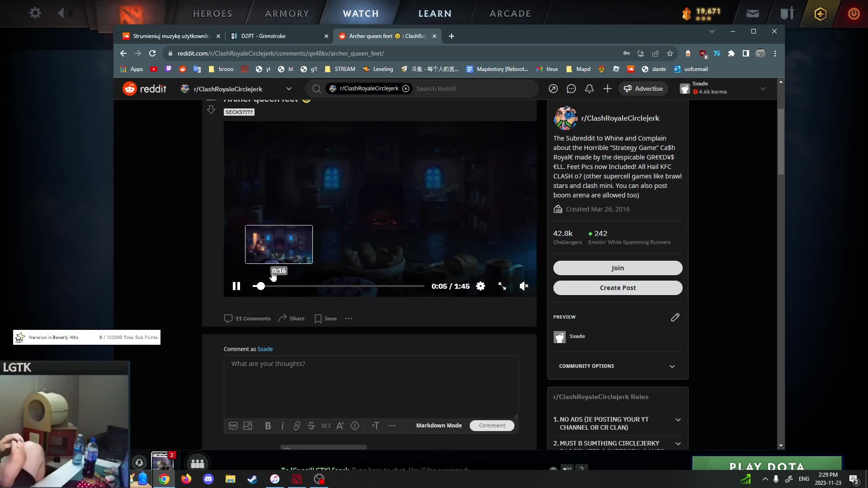The width and height of the screenshot is (868, 488).
Task: Click the Advertise button
Action: tap(643, 89)
